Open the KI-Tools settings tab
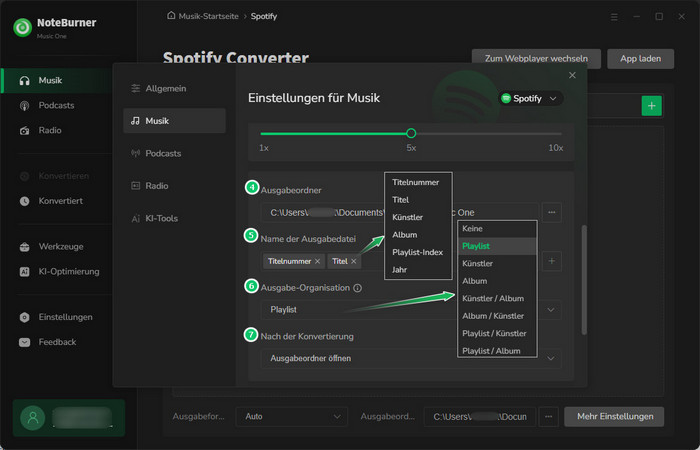 pyautogui.click(x=174, y=218)
